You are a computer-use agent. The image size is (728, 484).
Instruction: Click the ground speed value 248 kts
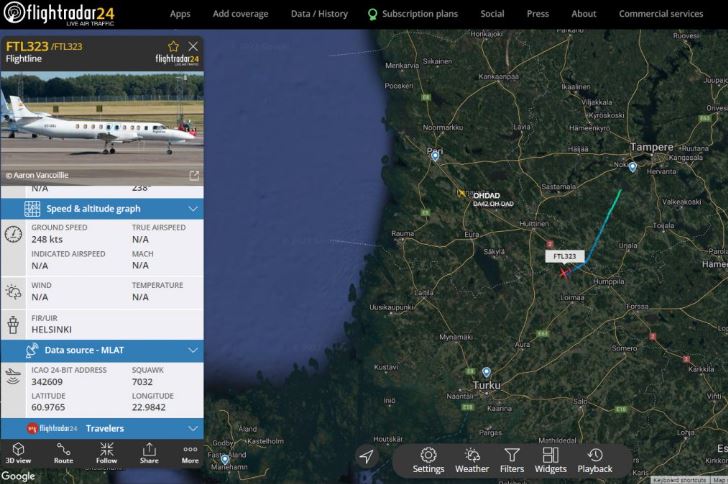[47, 239]
